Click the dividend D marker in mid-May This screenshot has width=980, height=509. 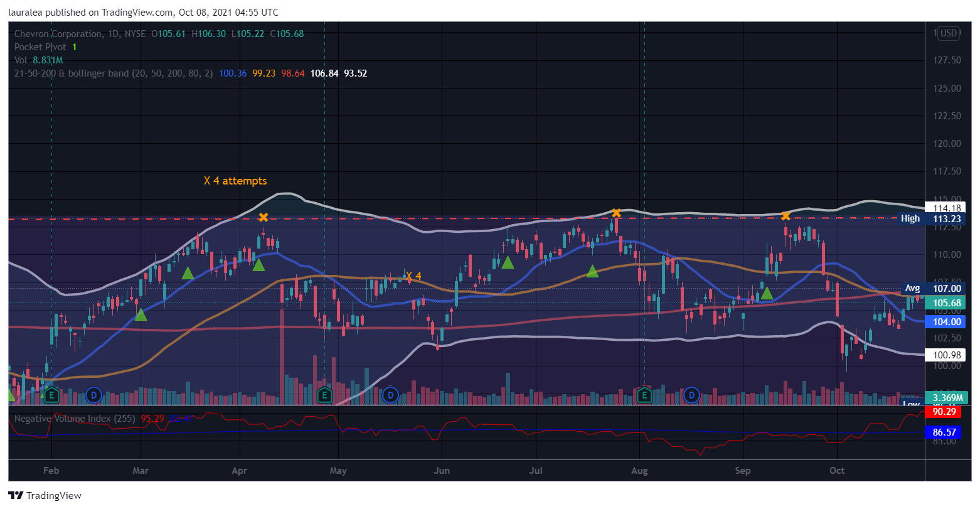click(x=390, y=395)
